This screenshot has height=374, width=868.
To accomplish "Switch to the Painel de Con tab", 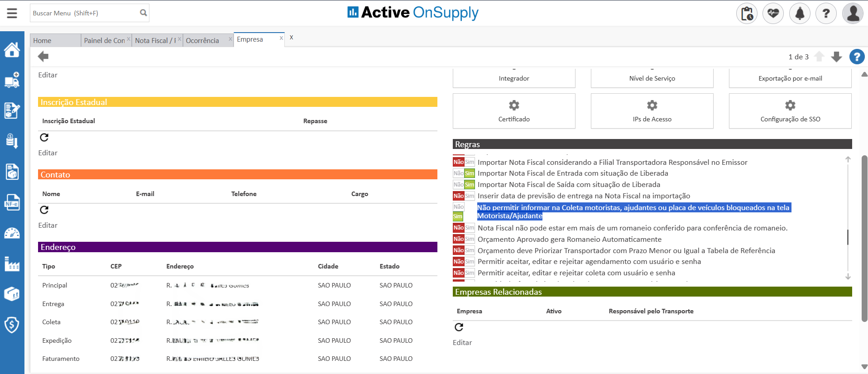I will coord(104,41).
